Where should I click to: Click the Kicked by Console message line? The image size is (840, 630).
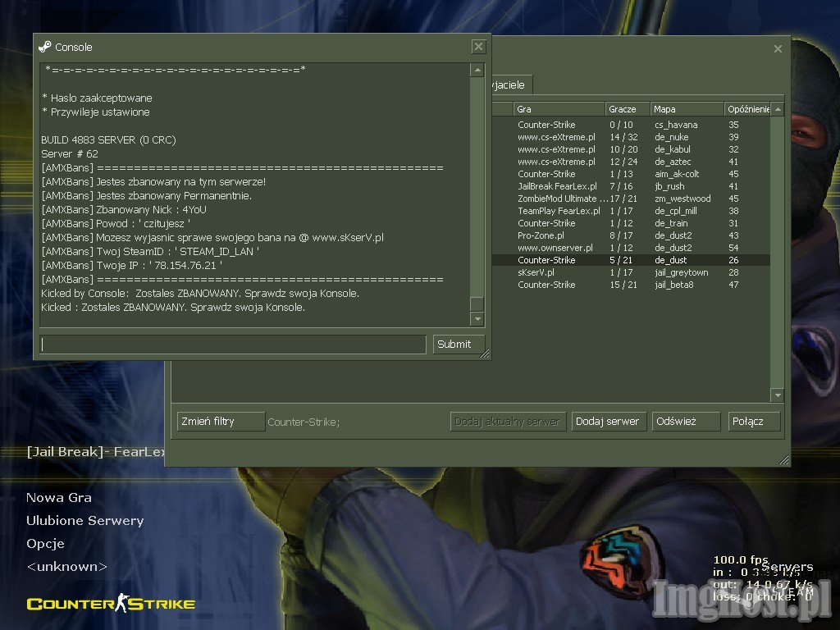[x=200, y=294]
